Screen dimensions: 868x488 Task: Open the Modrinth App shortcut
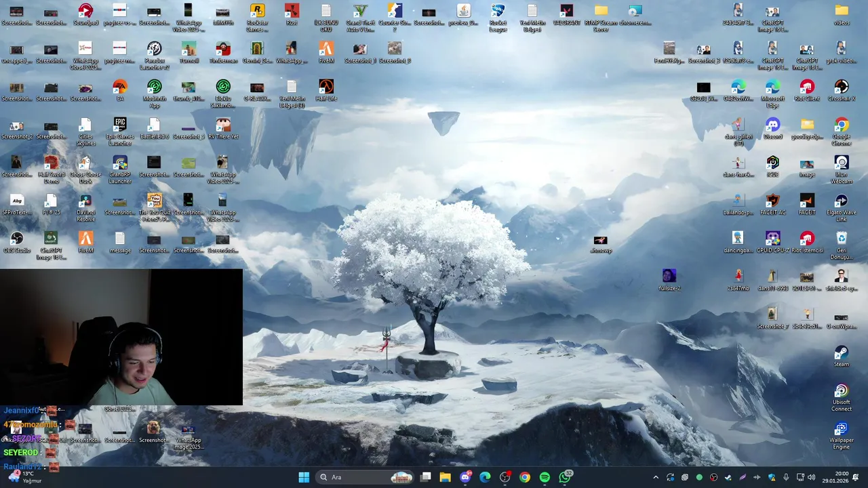(155, 94)
